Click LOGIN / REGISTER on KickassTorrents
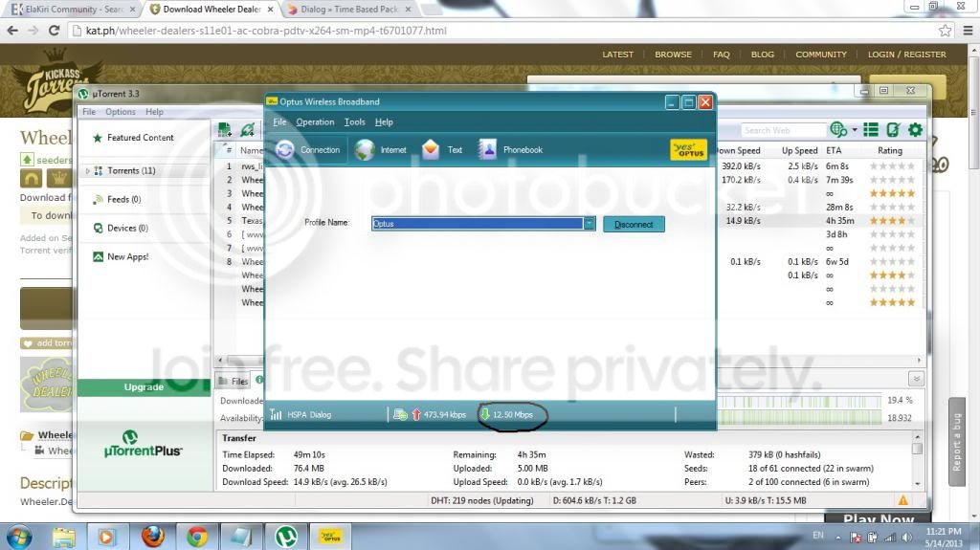The height and width of the screenshot is (550, 980). (x=907, y=55)
